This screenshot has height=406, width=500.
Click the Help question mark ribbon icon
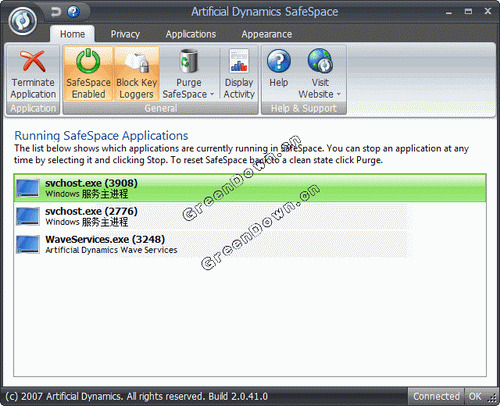point(279,61)
